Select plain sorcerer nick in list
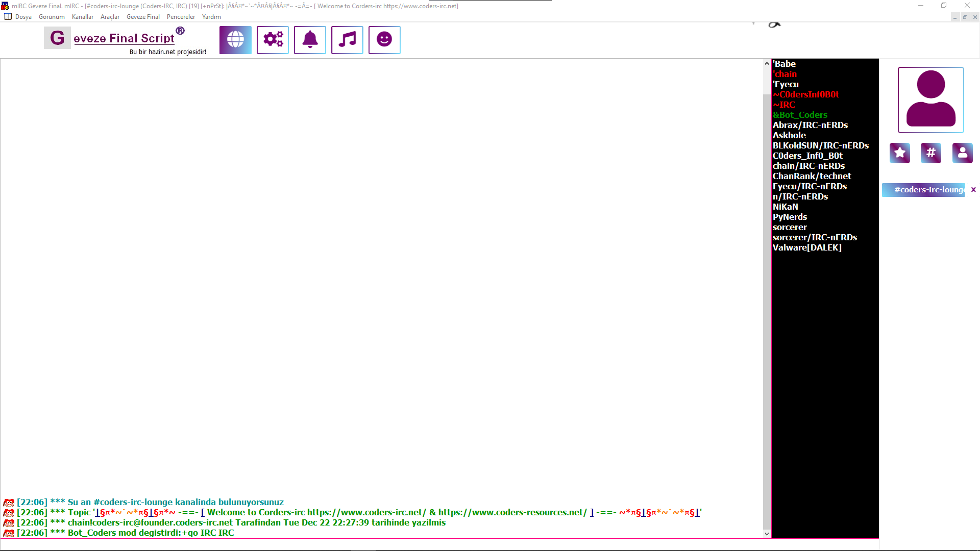 (790, 227)
